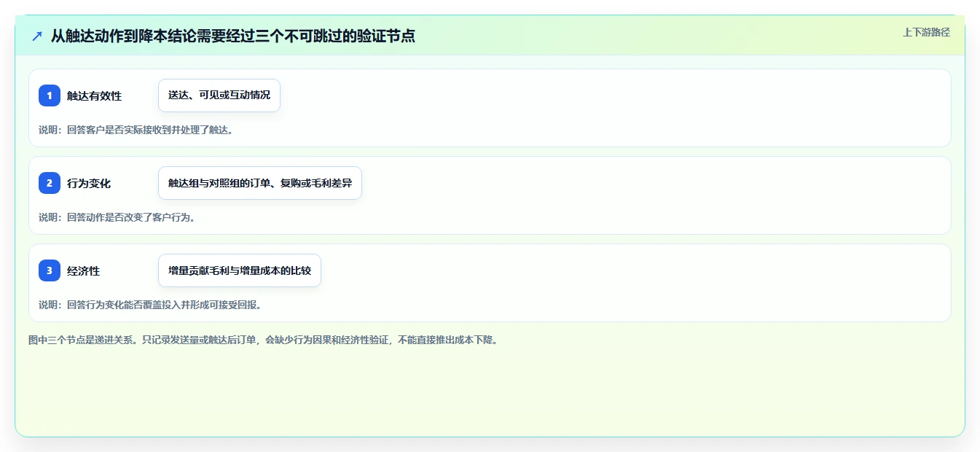The height and width of the screenshot is (452, 980).
Task: Click the 增量贡献毛利与增量成本的比较 chip
Action: 240,270
